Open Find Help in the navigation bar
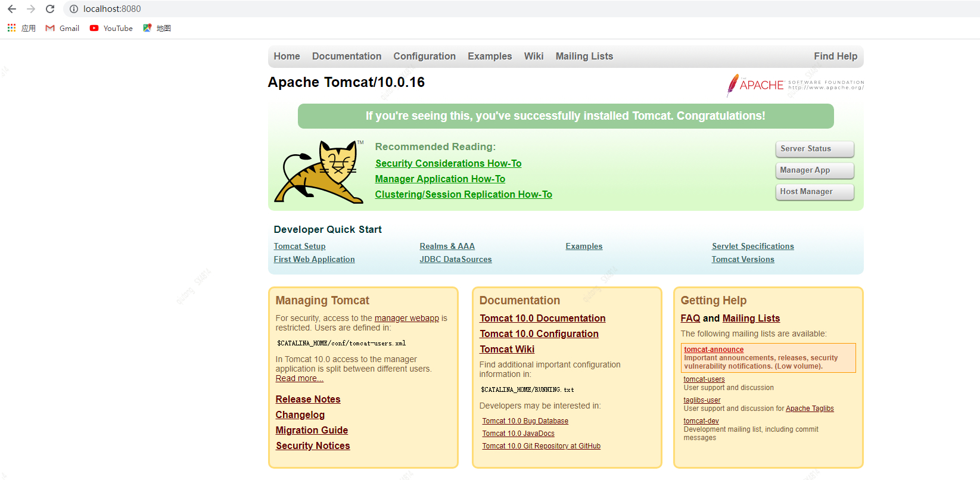Image resolution: width=980 pixels, height=480 pixels. 836,56
